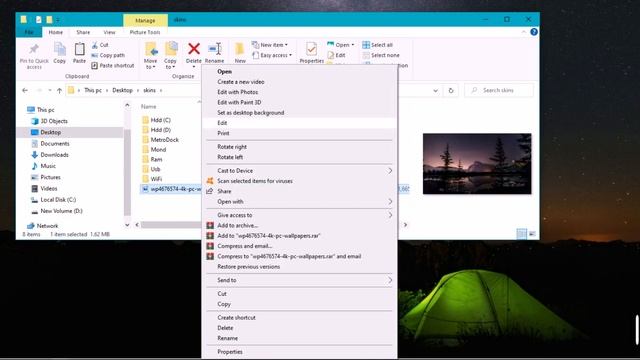Click the MetroDock folder
This screenshot has width=640, height=360.
[x=164, y=140]
